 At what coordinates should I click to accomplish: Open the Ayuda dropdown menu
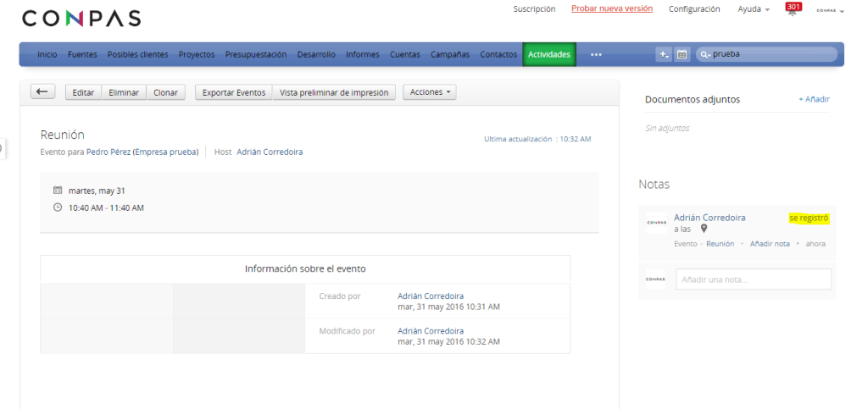point(754,9)
